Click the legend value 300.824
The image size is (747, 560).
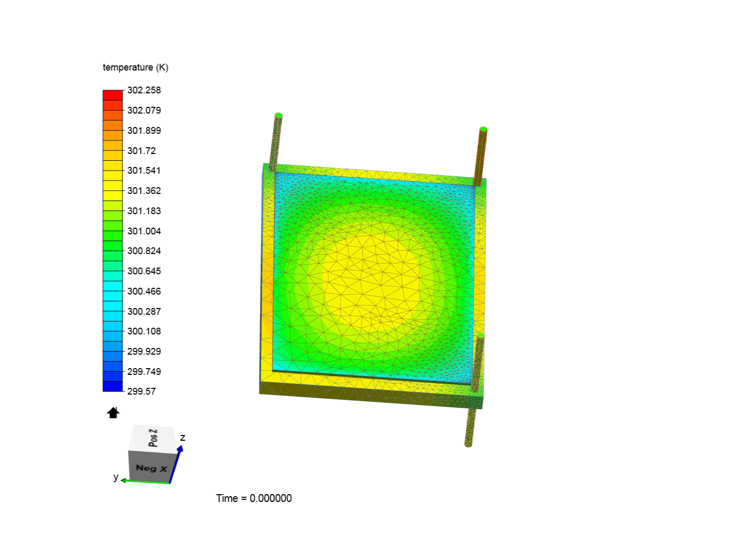(144, 251)
